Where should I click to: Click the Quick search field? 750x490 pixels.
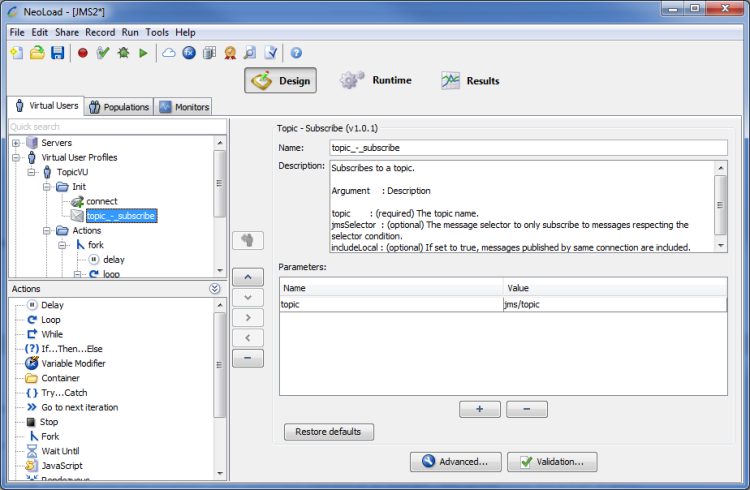point(118,127)
